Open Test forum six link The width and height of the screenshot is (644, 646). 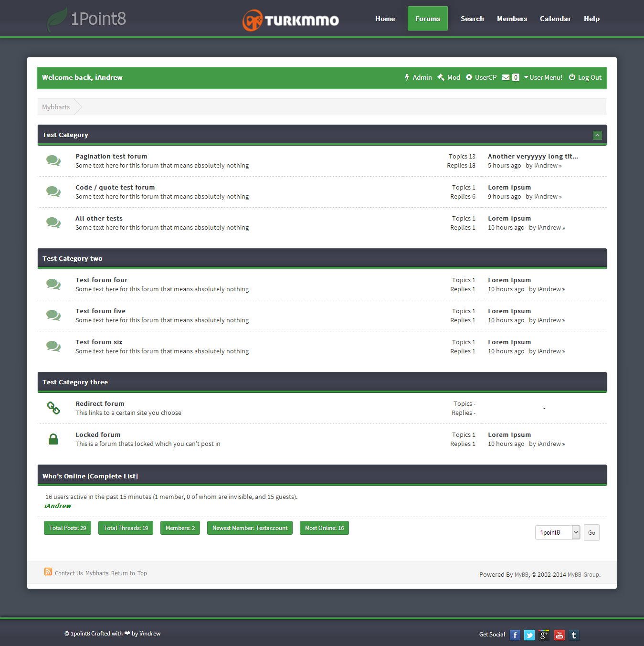click(x=99, y=342)
